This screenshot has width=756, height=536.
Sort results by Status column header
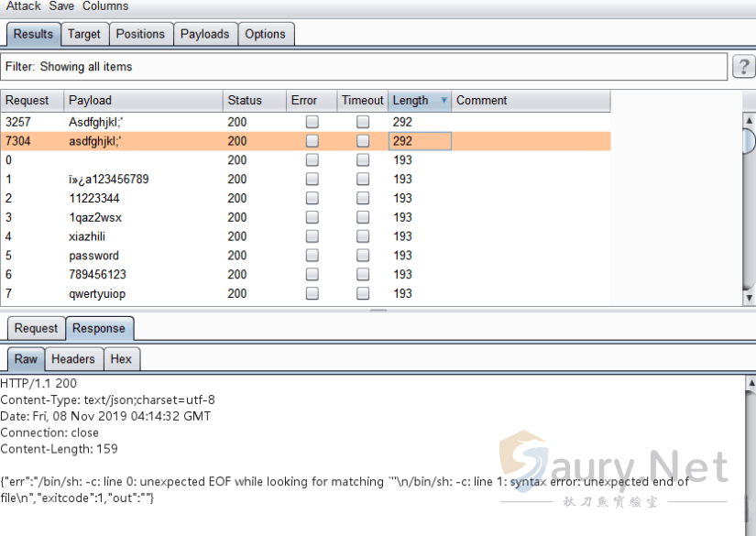253,101
